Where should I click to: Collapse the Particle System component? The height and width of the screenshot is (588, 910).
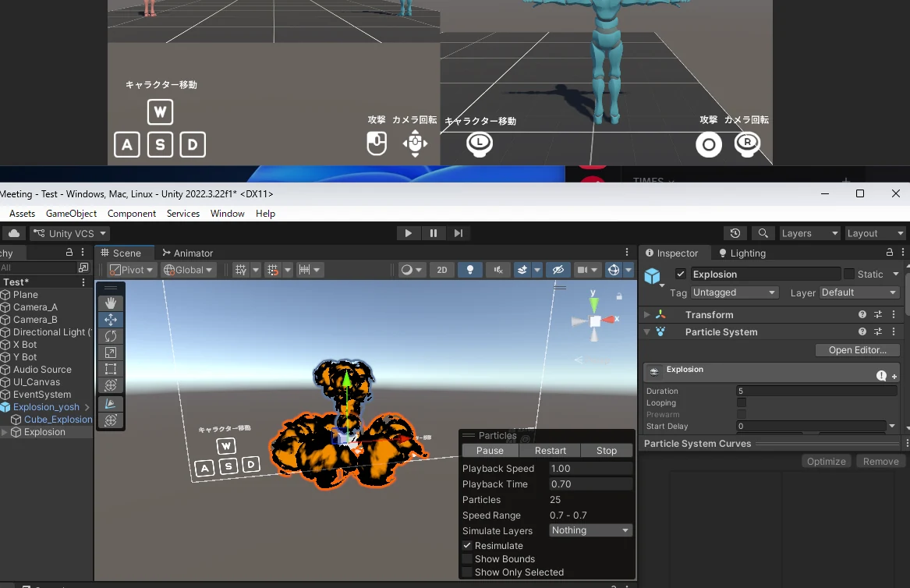click(647, 332)
